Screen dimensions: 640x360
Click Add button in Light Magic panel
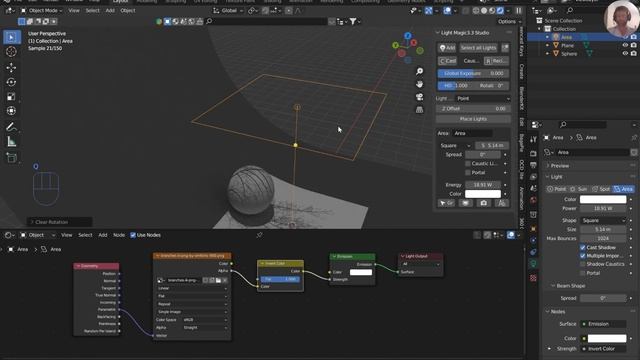coord(447,48)
